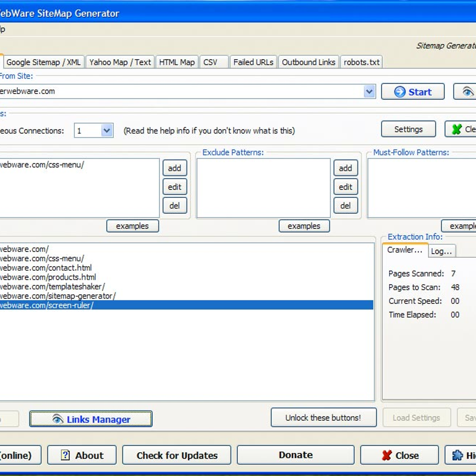Open the robots.txt tab

(x=361, y=62)
